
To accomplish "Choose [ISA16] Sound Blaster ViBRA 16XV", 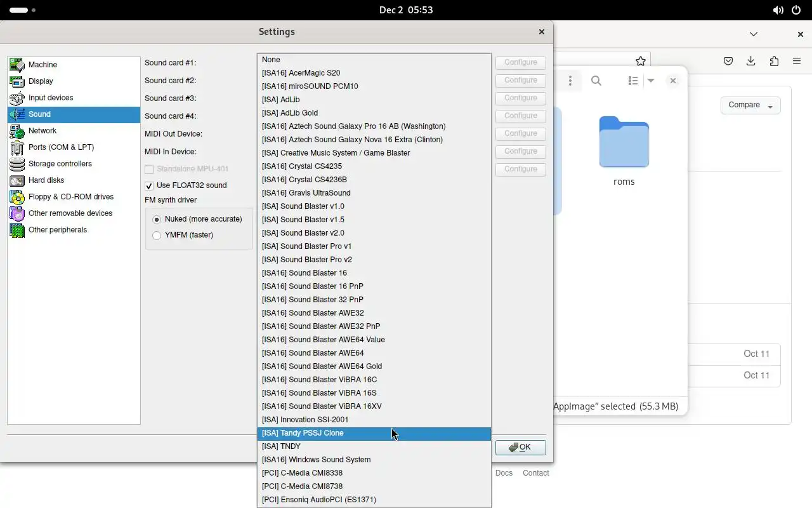I will pyautogui.click(x=374, y=406).
